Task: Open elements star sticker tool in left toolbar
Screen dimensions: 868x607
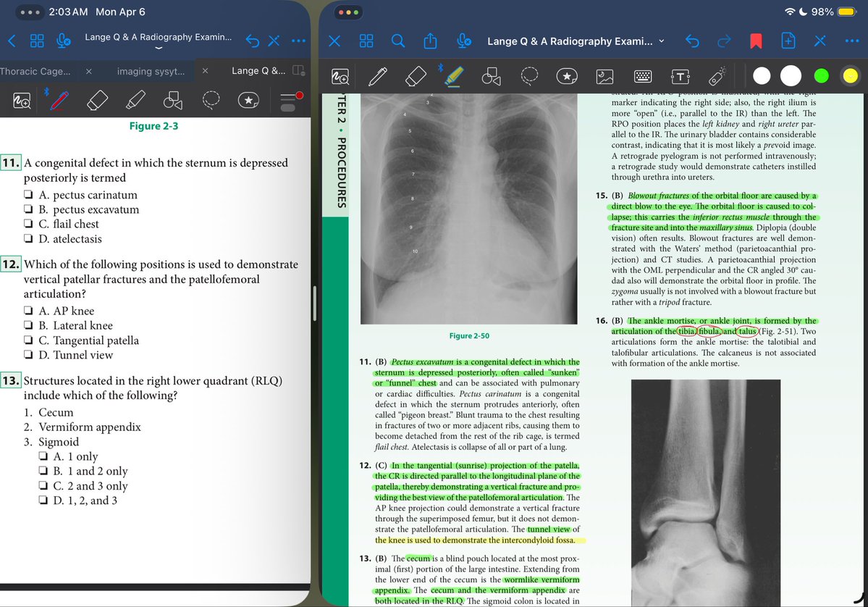Action: [248, 100]
